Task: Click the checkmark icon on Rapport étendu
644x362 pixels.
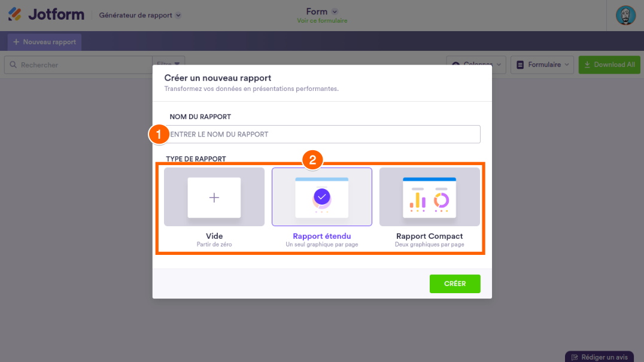Action: point(322,196)
